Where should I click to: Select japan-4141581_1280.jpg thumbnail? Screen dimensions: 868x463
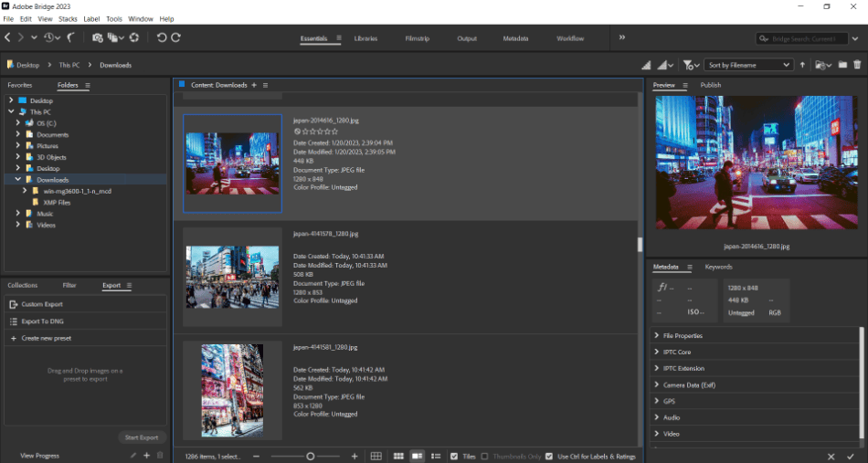point(232,391)
